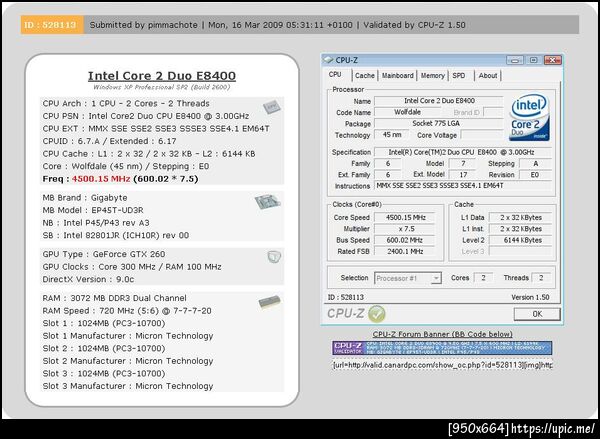Switch to the Cache tab

point(365,76)
